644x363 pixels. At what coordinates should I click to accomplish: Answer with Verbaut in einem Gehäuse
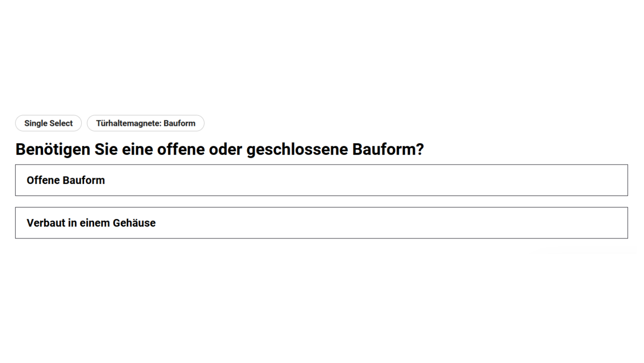[321, 223]
